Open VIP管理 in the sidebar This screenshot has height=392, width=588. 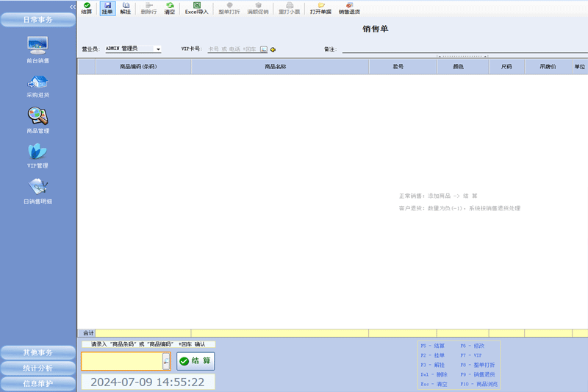[37, 156]
